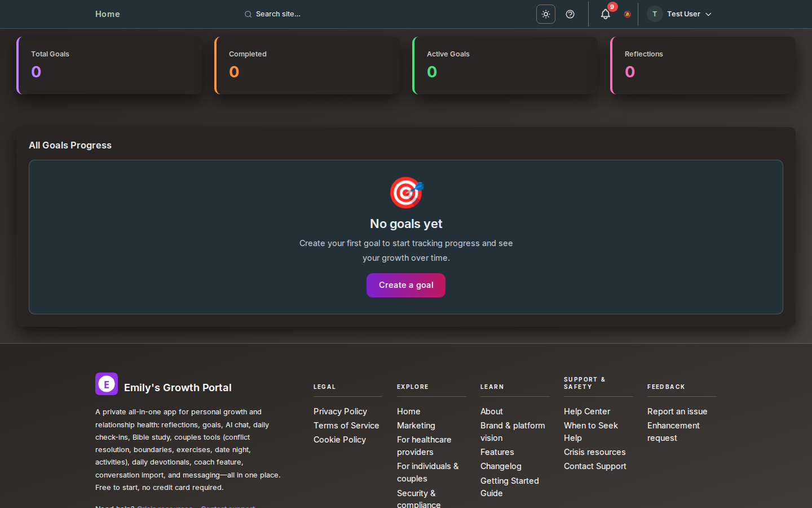Open the Changelog link
Screen dimensions: 812x508
point(501,466)
